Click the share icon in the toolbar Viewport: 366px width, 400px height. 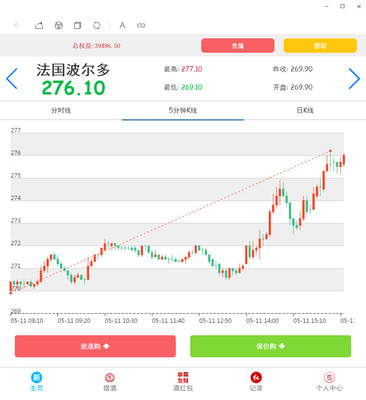click(x=39, y=25)
